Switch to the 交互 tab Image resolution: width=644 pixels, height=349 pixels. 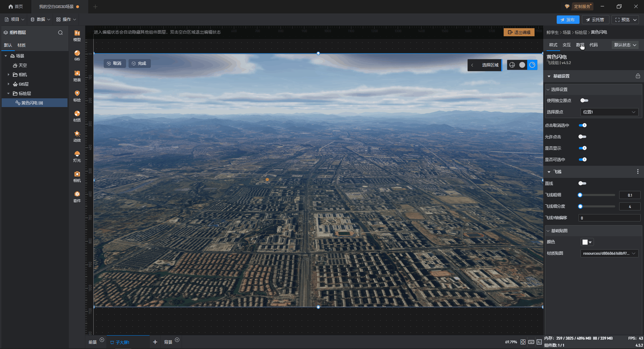pos(566,45)
